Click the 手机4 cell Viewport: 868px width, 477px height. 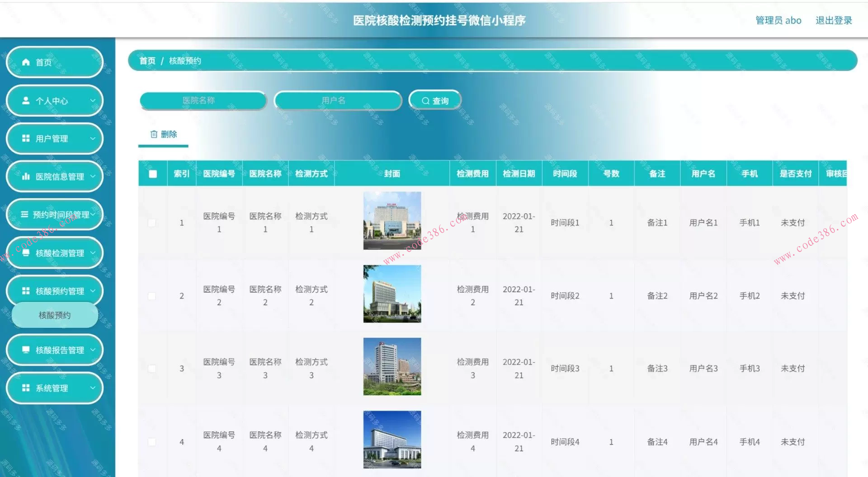pyautogui.click(x=750, y=442)
